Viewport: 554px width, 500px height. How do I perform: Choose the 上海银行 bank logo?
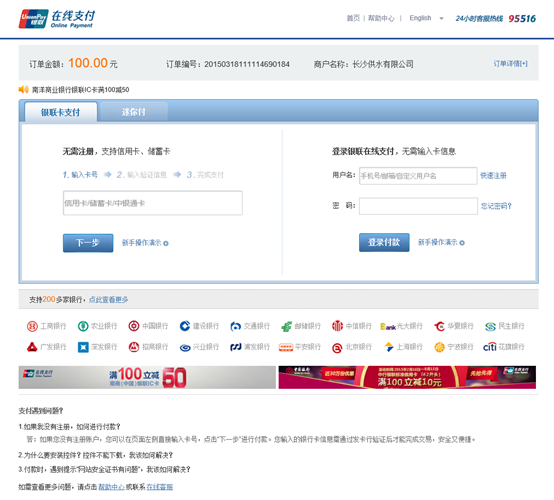click(x=389, y=347)
